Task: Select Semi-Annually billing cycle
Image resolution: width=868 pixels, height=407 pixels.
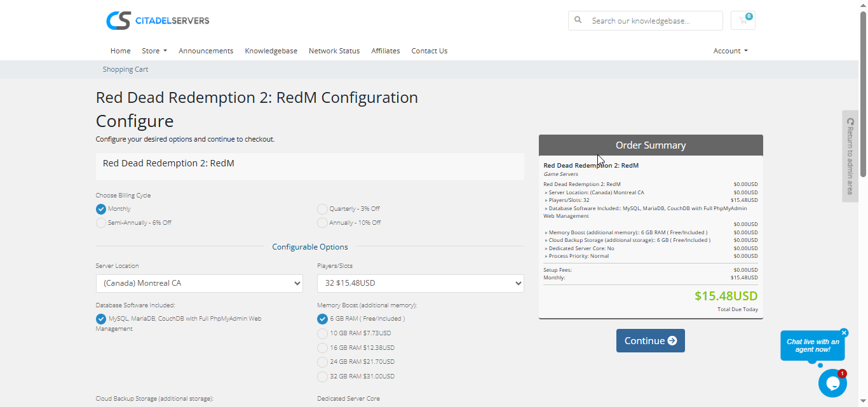Action: tap(101, 223)
